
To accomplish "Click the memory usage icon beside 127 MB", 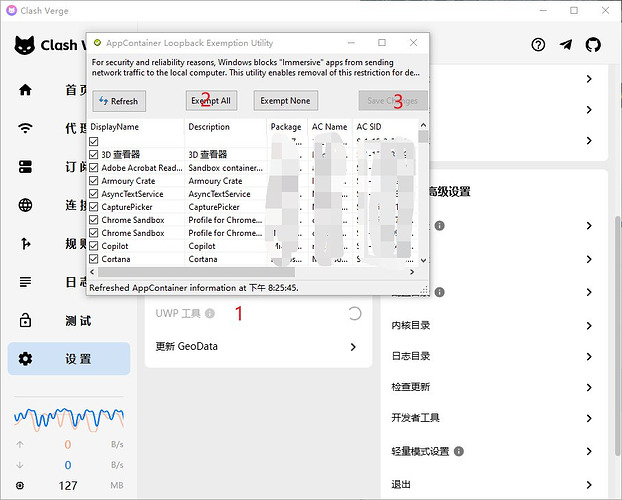I will click(x=20, y=485).
